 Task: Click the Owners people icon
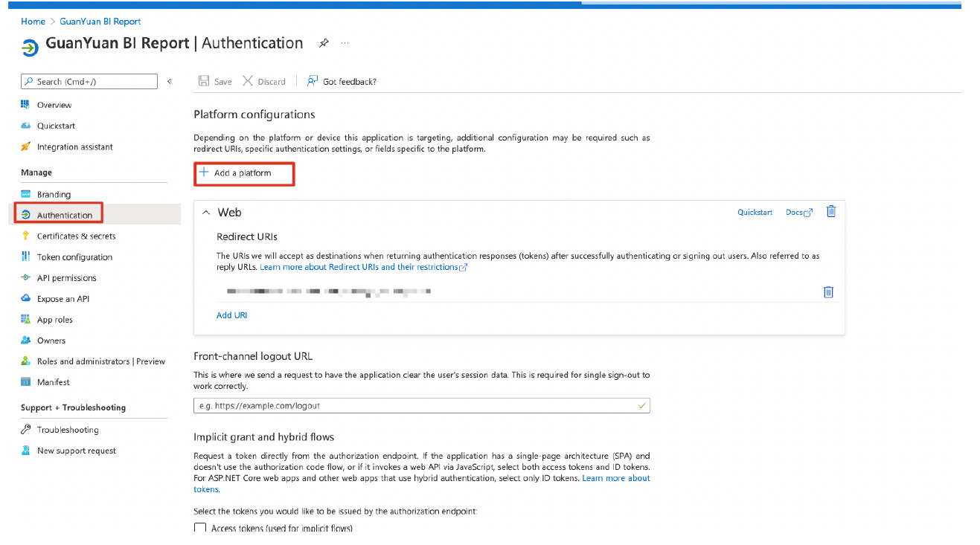(x=25, y=340)
